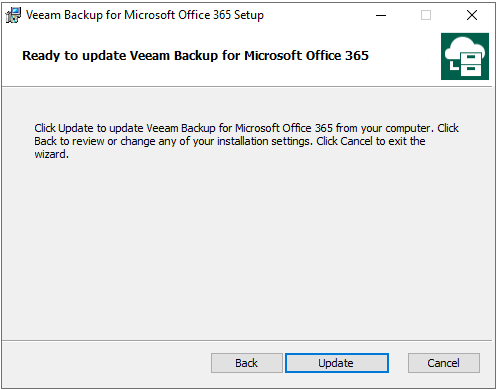Minimize the Veeam Setup window
The width and height of the screenshot is (497, 390).
[381, 15]
